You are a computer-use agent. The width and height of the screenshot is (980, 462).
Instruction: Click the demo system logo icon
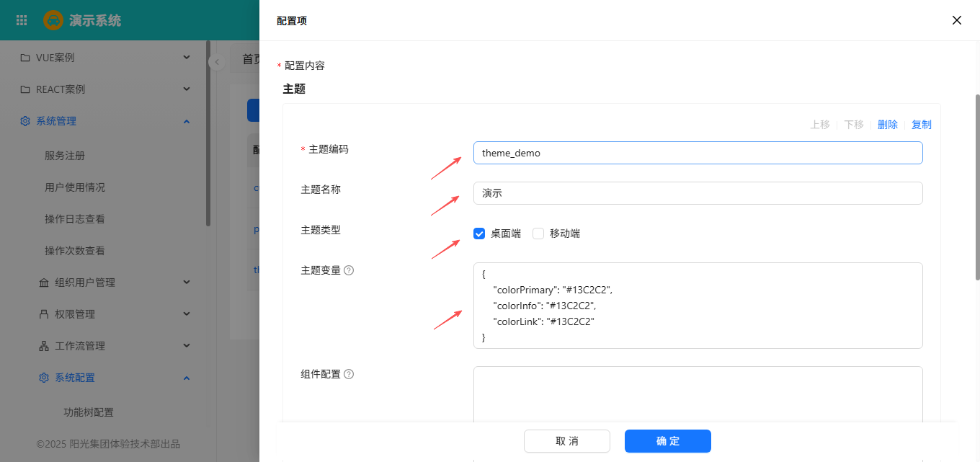(53, 20)
